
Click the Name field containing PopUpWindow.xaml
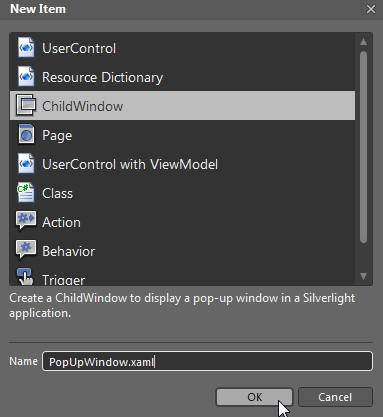[207, 361]
